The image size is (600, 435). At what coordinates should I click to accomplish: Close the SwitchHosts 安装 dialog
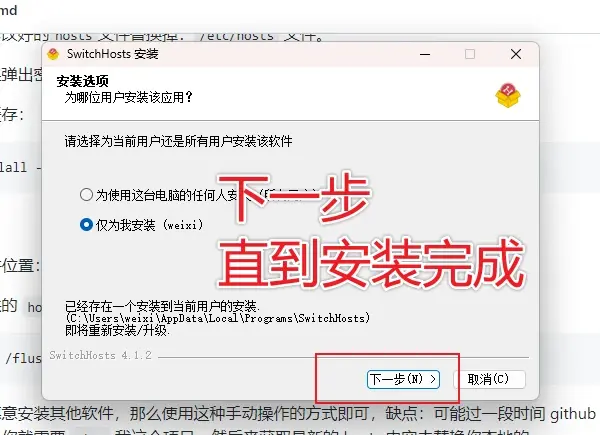coord(516,54)
